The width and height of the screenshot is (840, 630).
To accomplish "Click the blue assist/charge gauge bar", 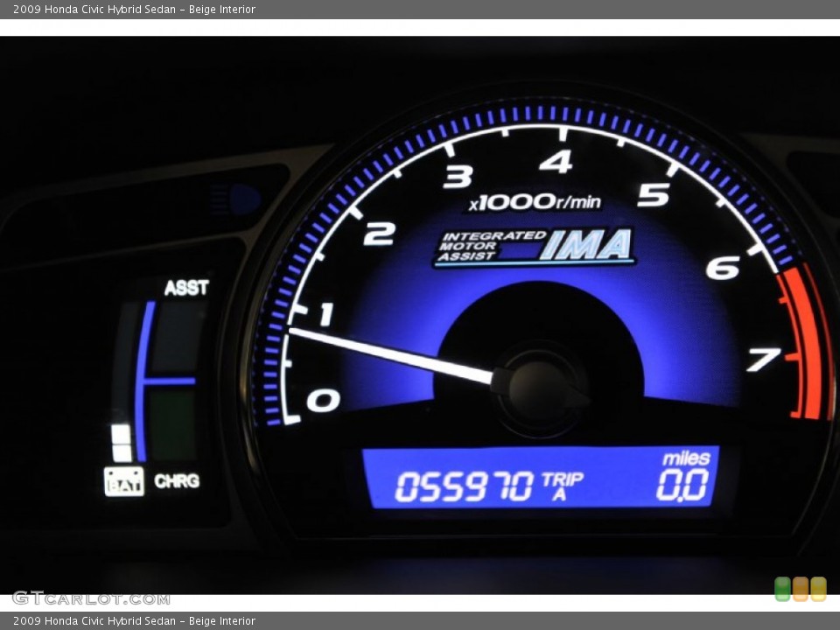I will (143, 381).
